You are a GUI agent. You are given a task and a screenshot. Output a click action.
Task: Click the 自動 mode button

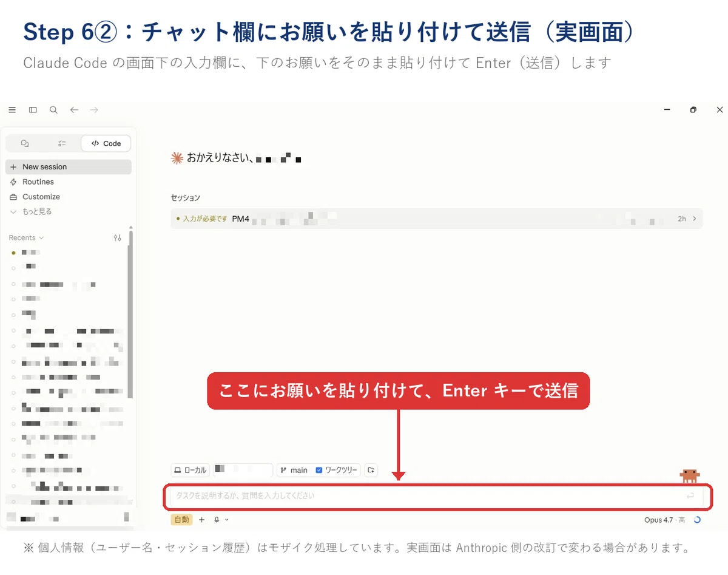click(181, 520)
